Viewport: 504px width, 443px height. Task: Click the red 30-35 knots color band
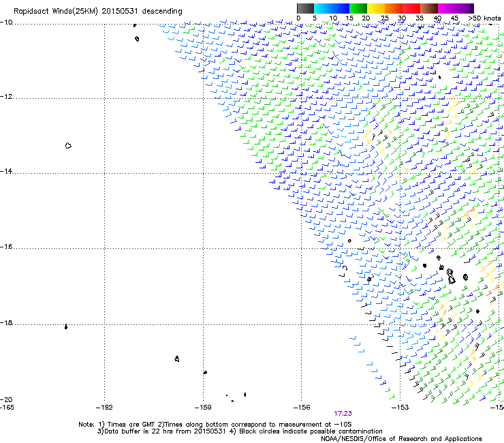pos(411,8)
